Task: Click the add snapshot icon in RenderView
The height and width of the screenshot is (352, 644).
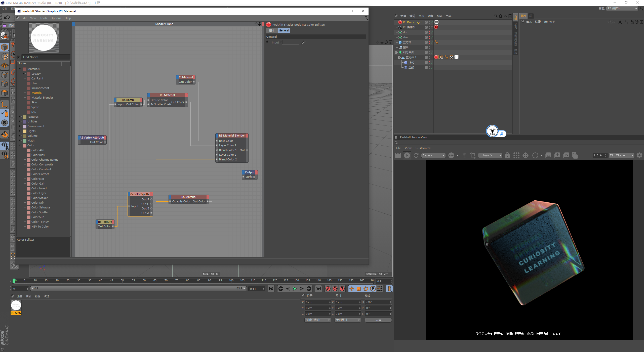Action: 557,155
